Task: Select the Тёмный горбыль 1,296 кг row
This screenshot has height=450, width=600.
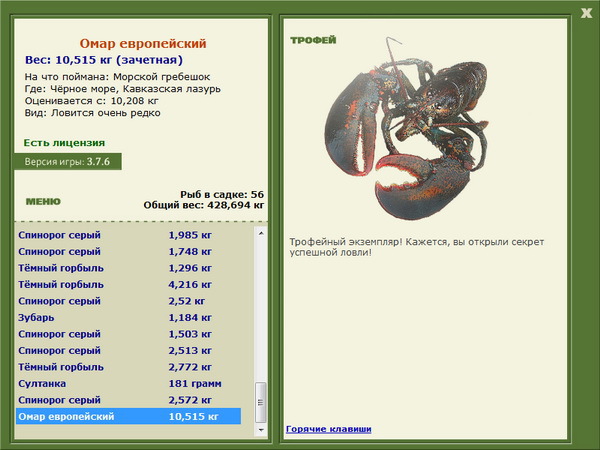Action: [x=129, y=268]
